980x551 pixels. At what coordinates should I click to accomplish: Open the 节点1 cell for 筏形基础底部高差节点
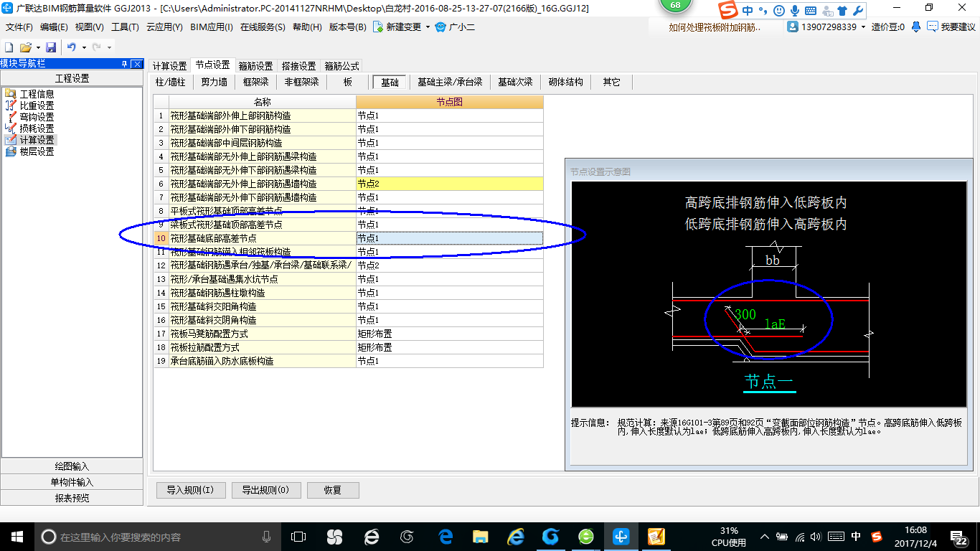tap(449, 238)
